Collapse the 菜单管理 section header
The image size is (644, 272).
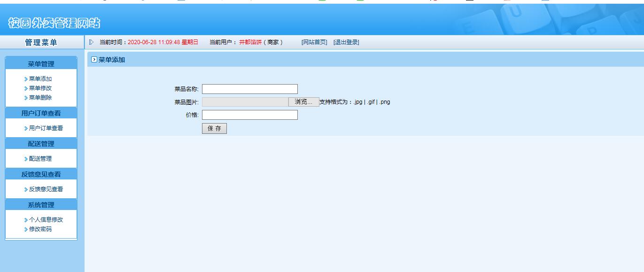pyautogui.click(x=41, y=64)
